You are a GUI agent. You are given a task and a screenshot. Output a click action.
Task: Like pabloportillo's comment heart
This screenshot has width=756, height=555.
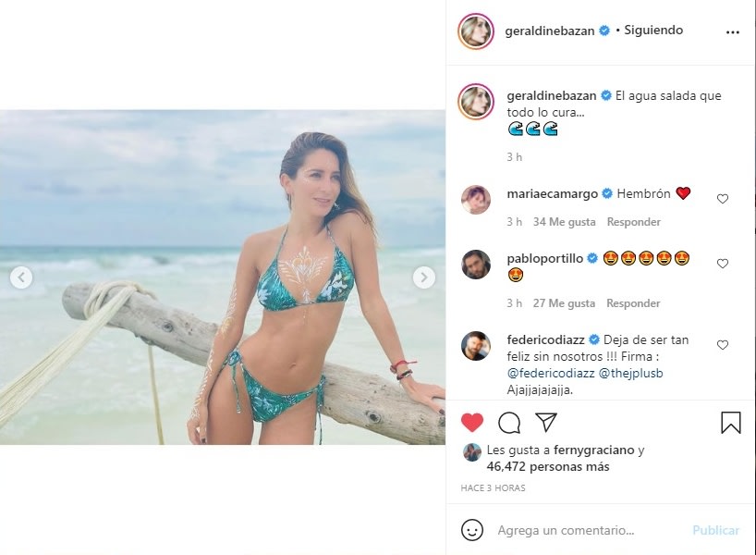click(722, 264)
